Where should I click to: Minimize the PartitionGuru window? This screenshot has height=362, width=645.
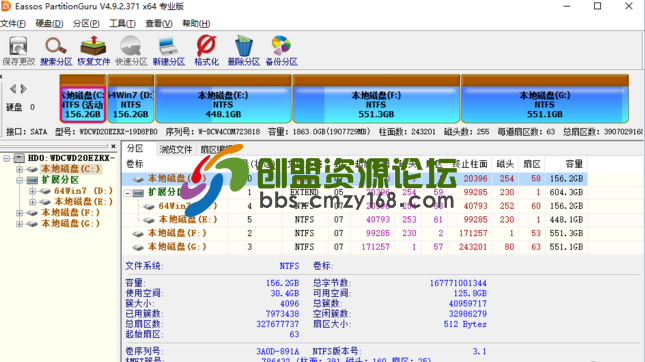[566, 6]
